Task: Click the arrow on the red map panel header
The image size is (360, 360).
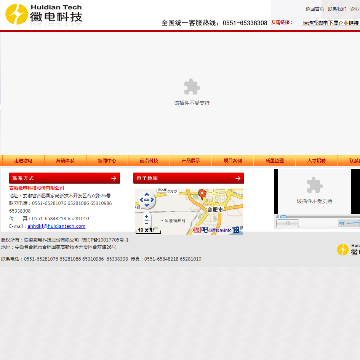Action: 238,178
